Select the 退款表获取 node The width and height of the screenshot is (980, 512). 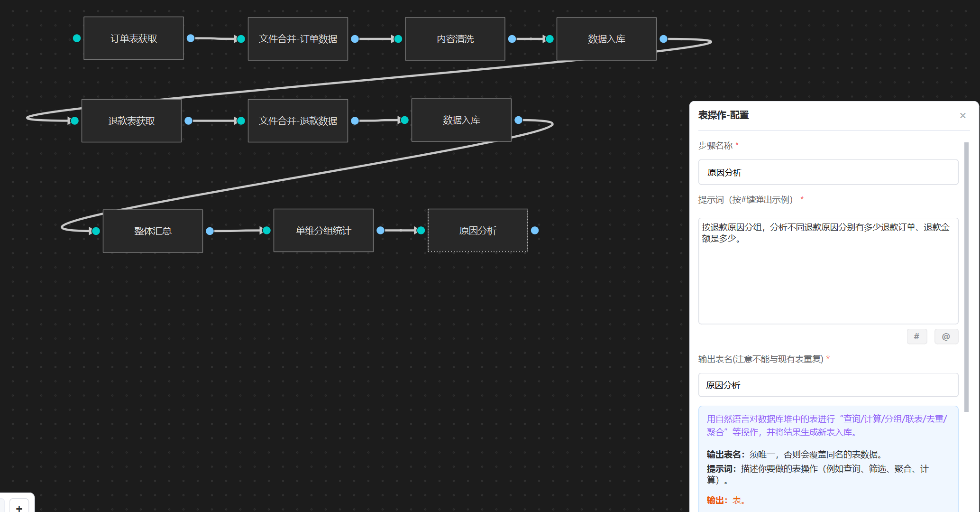click(x=131, y=121)
